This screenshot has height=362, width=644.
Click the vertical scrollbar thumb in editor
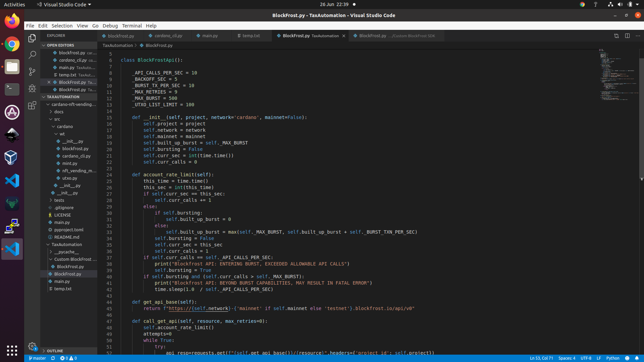[641, 117]
